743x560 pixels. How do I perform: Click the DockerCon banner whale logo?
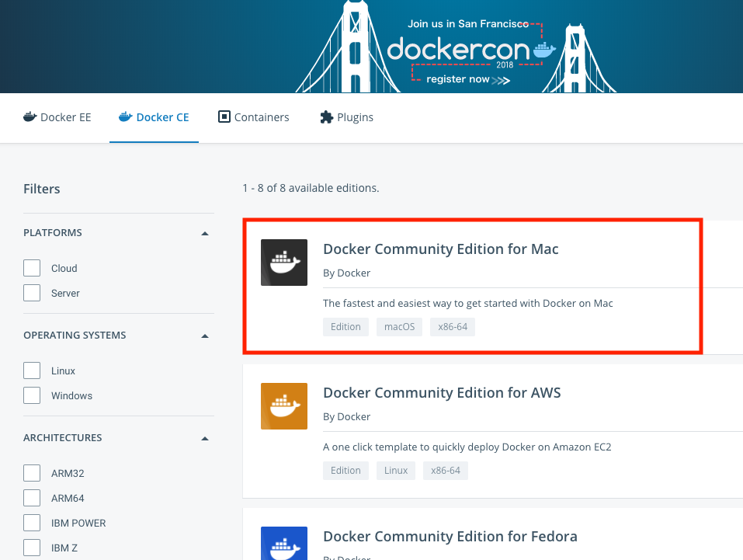[x=544, y=50]
